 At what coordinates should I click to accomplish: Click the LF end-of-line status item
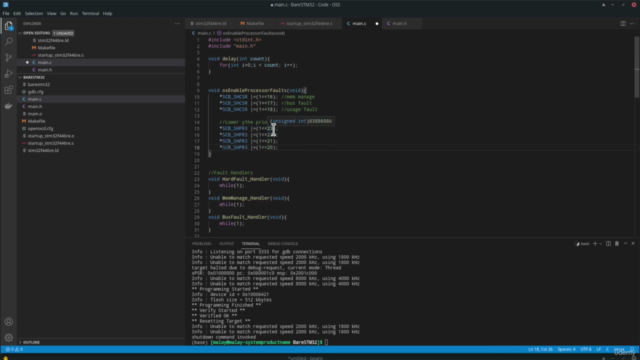click(598, 349)
